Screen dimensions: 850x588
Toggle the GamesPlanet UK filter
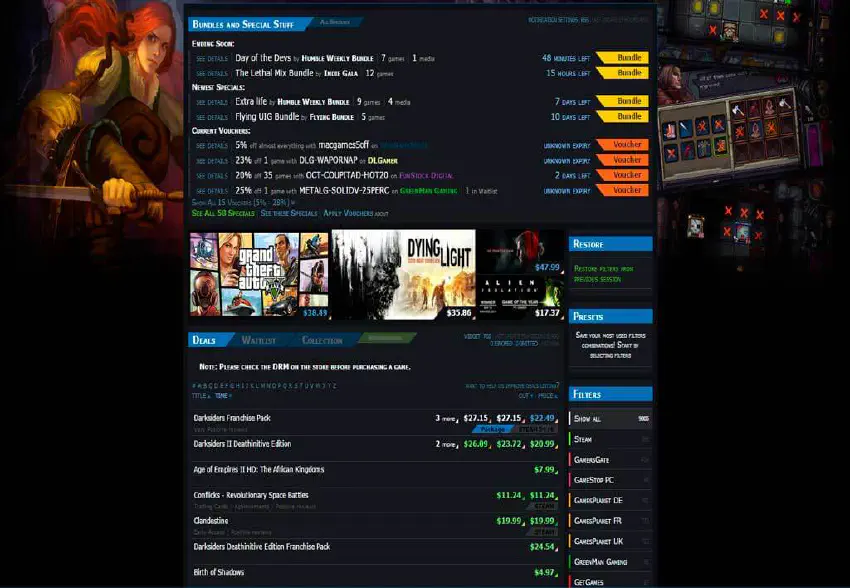(610, 541)
